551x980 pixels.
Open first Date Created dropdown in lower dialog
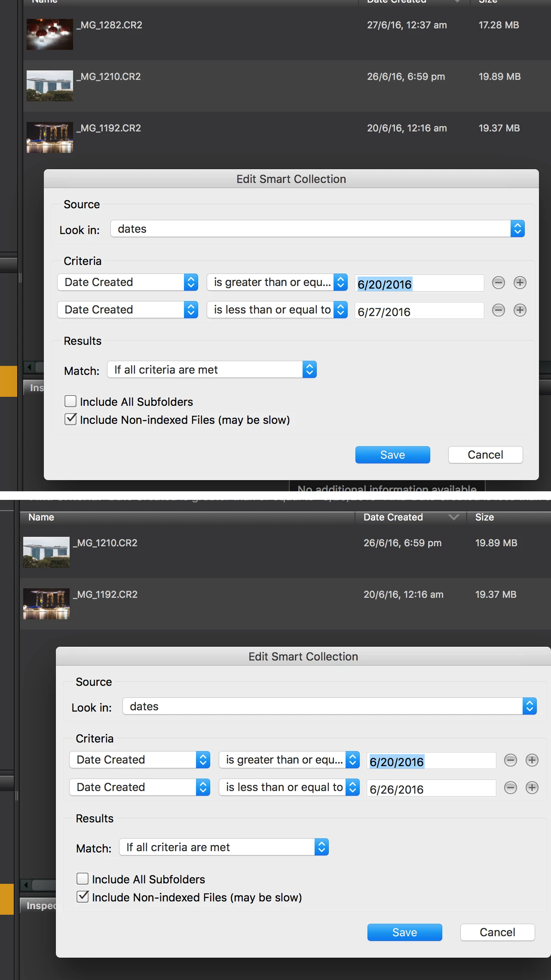pos(140,760)
